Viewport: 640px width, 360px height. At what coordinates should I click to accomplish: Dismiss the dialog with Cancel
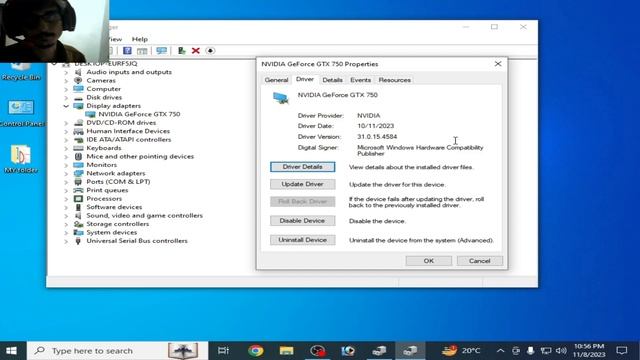[x=480, y=261]
